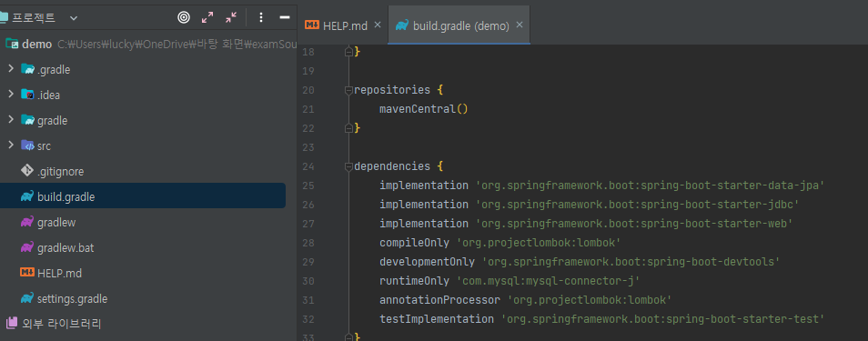Hide the project tool window
Image resolution: width=868 pixels, height=341 pixels.
click(285, 17)
